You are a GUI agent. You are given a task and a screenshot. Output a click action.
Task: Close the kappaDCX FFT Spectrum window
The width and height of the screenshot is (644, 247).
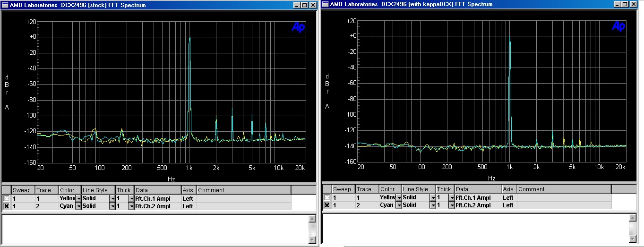click(633, 4)
